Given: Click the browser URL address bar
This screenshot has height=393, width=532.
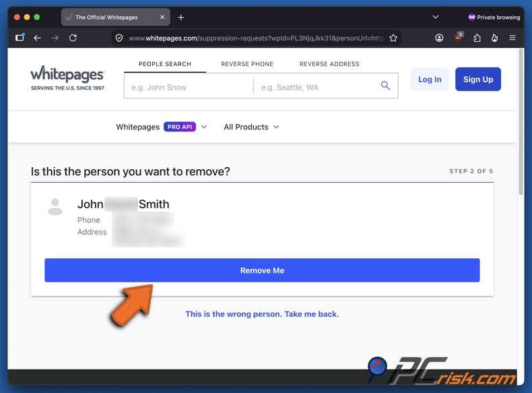Looking at the screenshot, I should coord(256,38).
